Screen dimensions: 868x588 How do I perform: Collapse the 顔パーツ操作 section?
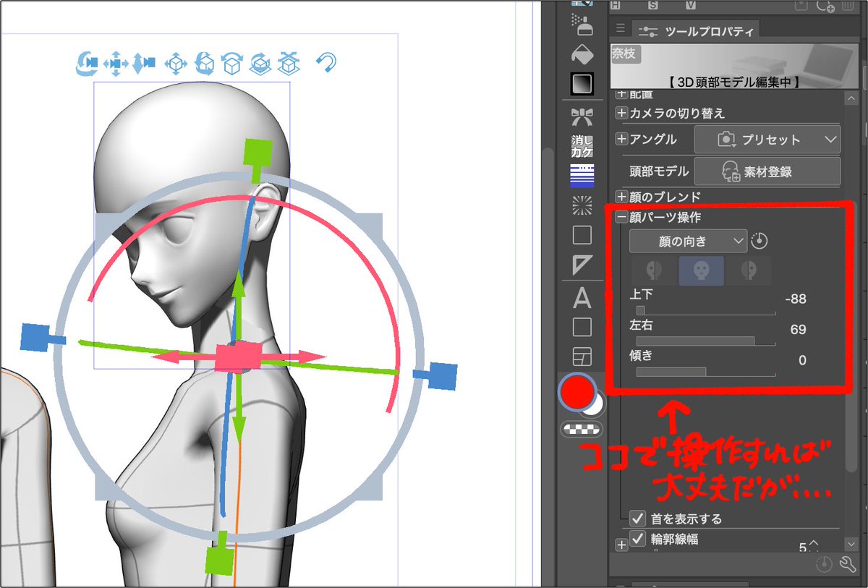point(621,217)
